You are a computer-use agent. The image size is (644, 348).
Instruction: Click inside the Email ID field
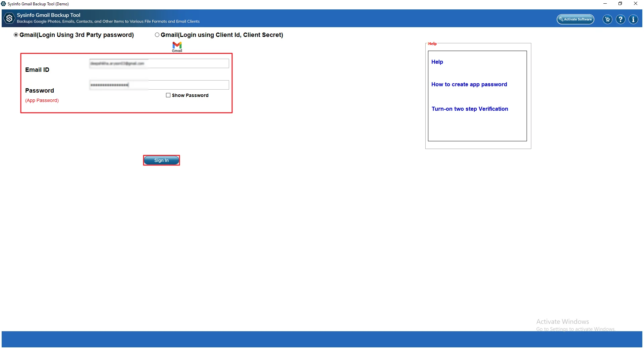[159, 63]
